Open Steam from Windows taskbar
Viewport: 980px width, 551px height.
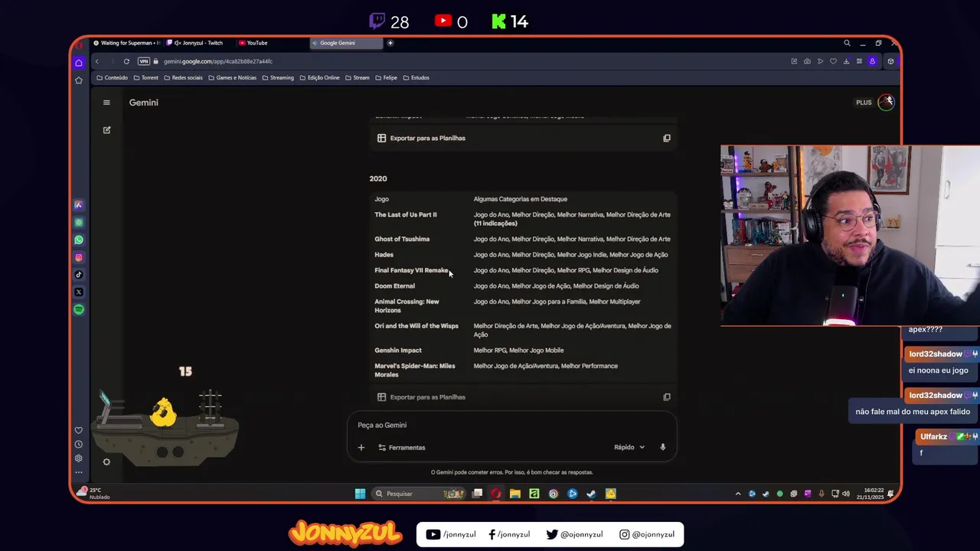pos(591,494)
